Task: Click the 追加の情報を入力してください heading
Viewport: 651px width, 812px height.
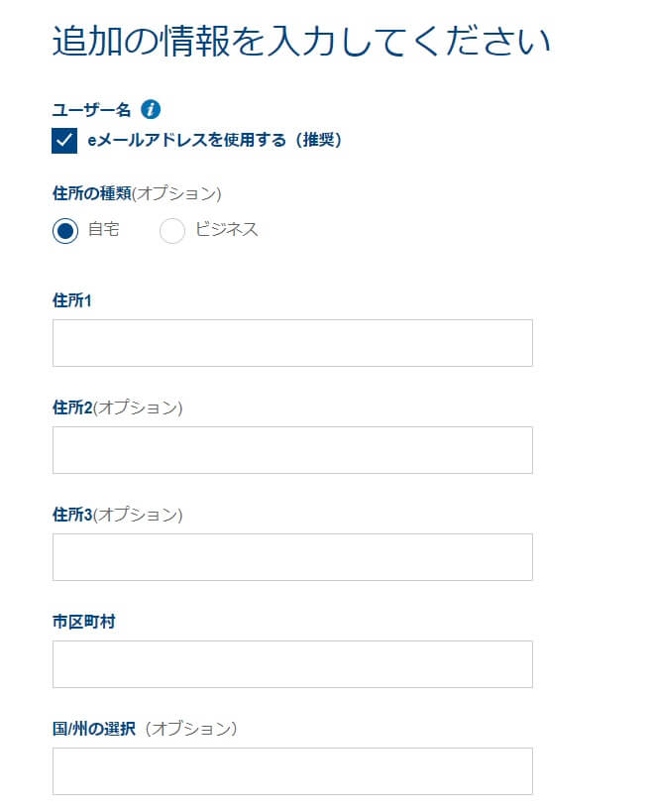Action: click(x=301, y=43)
